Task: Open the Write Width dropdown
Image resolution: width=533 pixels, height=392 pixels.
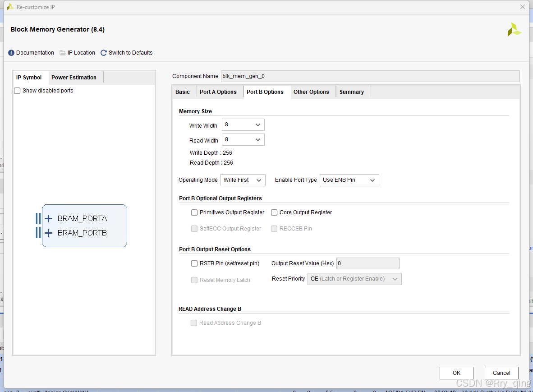Action: (x=243, y=125)
